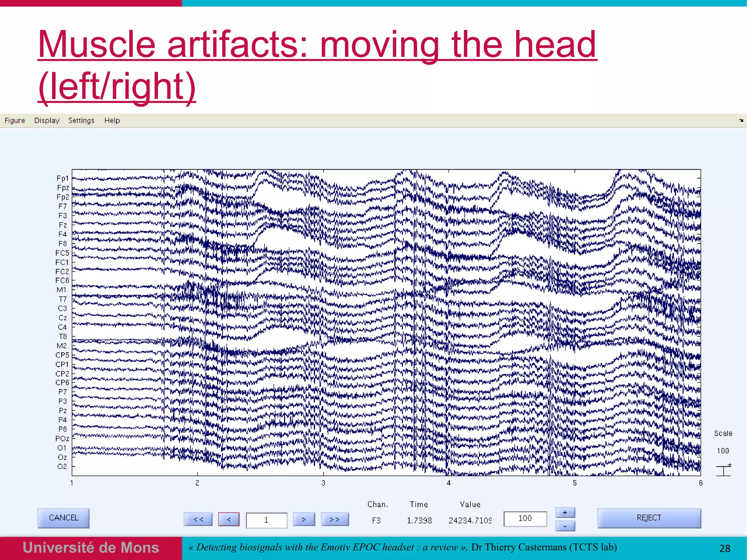Click the REJECT button

pos(649,518)
